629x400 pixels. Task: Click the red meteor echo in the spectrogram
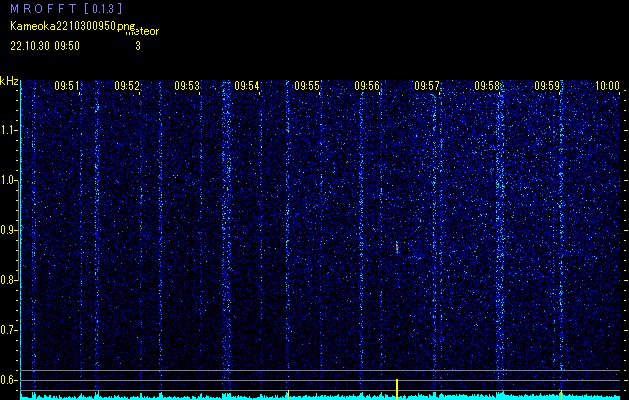coord(397,247)
